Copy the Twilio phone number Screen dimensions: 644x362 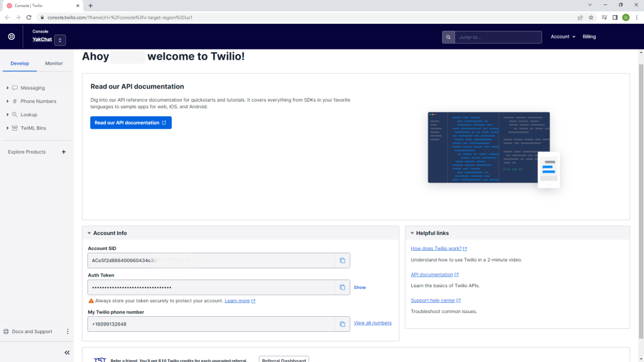342,324
